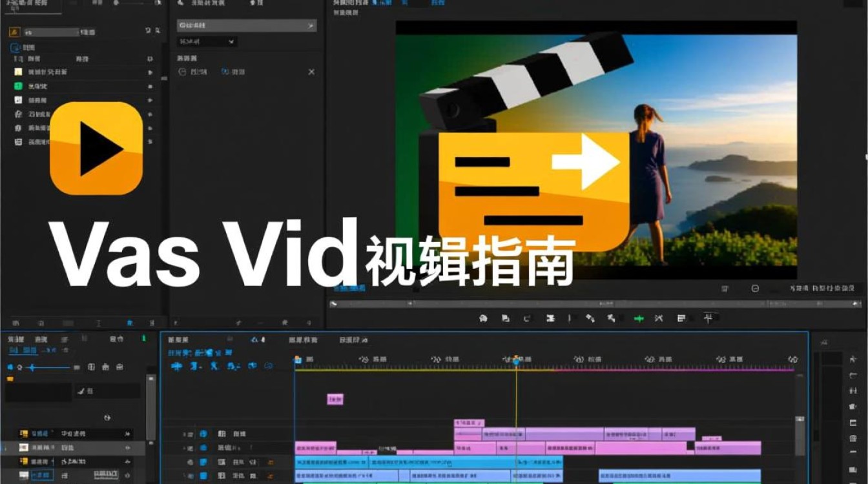Select the small isolated pink clip above the tracks

(335, 399)
